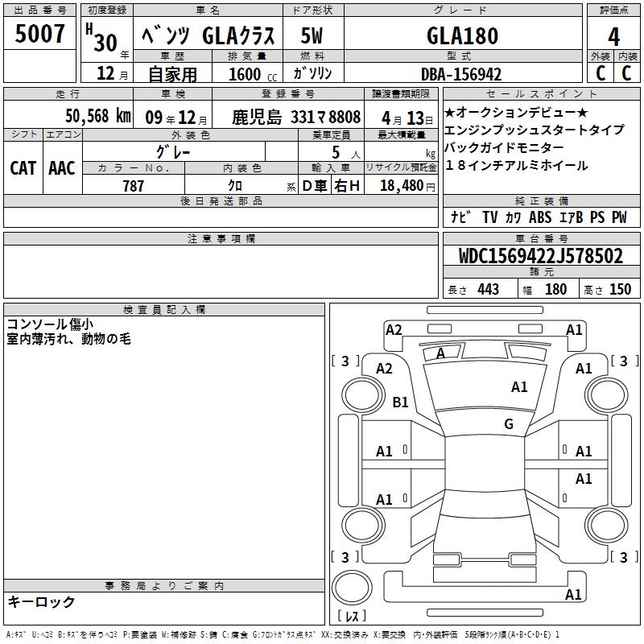Click the コンソール傷小 inspector note
Image resolution: width=644 pixels, height=644 pixels.
[x=49, y=324]
